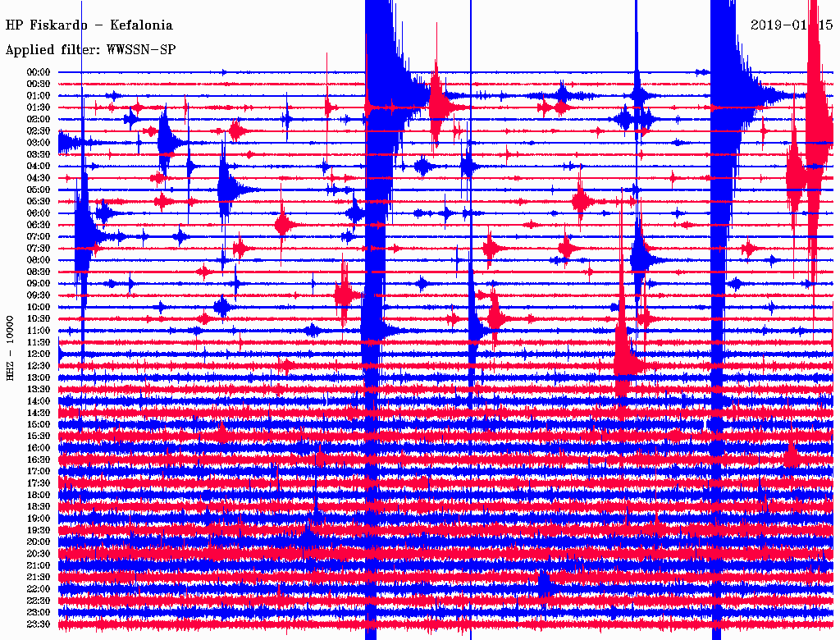This screenshot has width=840, height=640.
Task: Select the 20:00 time row label
Action: pos(39,542)
